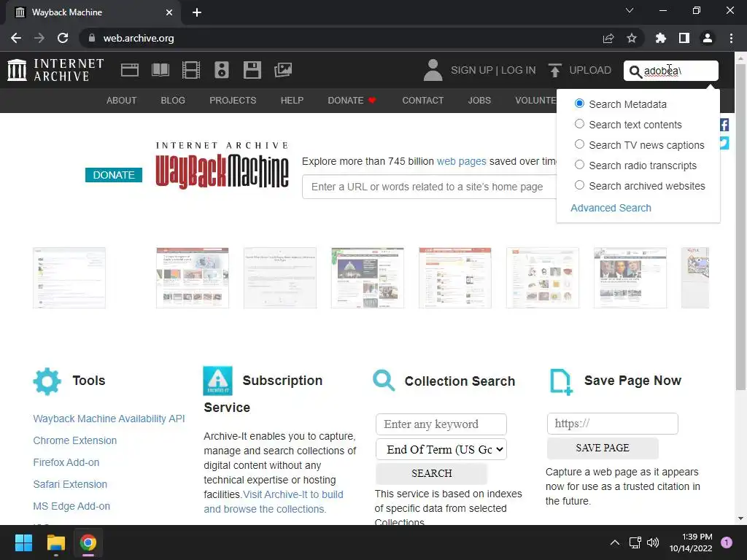Click the https:// Save Page input
The height and width of the screenshot is (560, 747).
(x=612, y=424)
